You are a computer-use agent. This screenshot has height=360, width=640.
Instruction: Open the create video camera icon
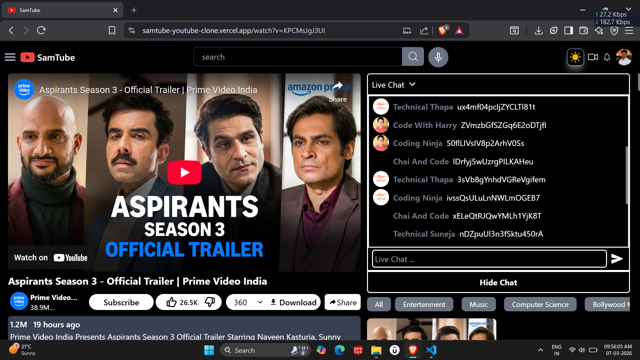click(x=593, y=57)
